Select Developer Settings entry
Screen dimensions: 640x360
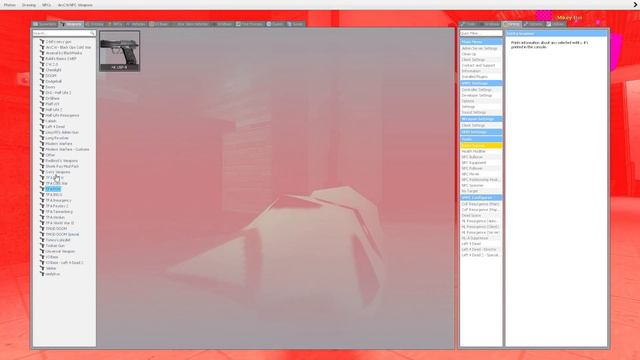point(481,95)
